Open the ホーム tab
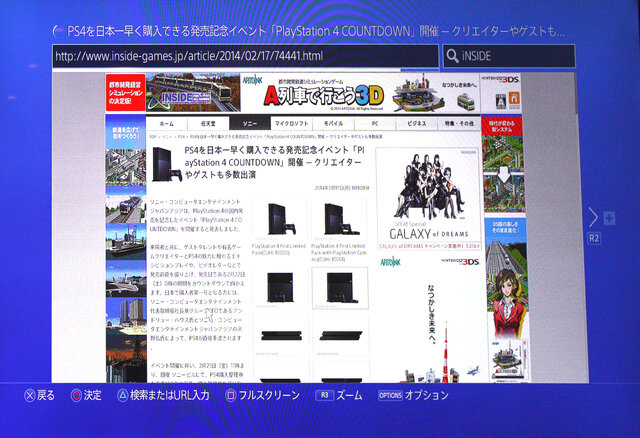The height and width of the screenshot is (438, 640). click(167, 123)
